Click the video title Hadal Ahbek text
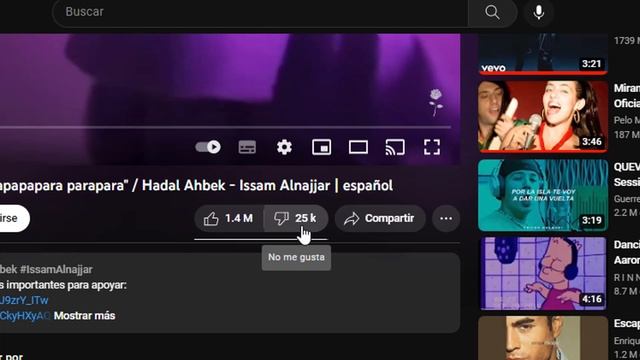640x360 pixels. [183, 185]
